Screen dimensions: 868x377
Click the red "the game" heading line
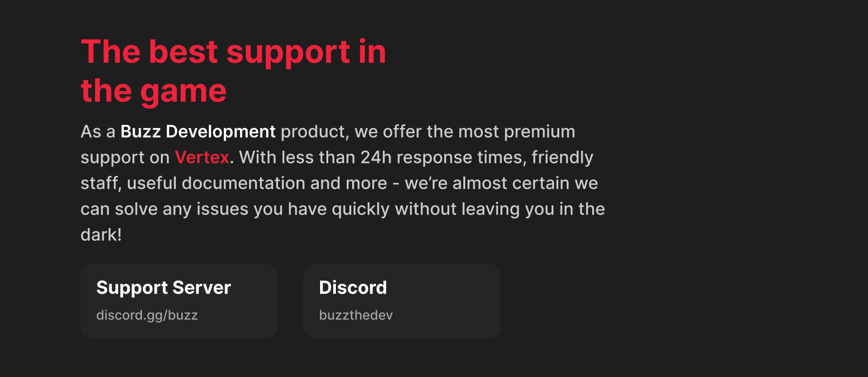coord(154,91)
